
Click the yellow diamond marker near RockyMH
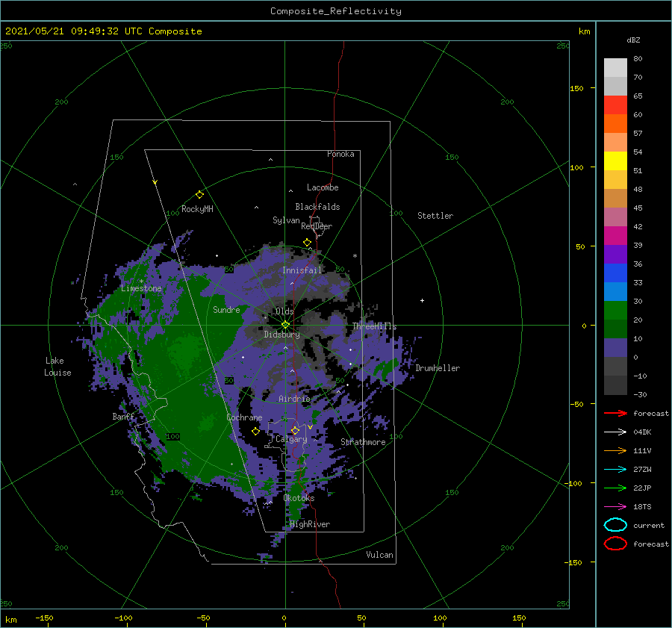(199, 195)
